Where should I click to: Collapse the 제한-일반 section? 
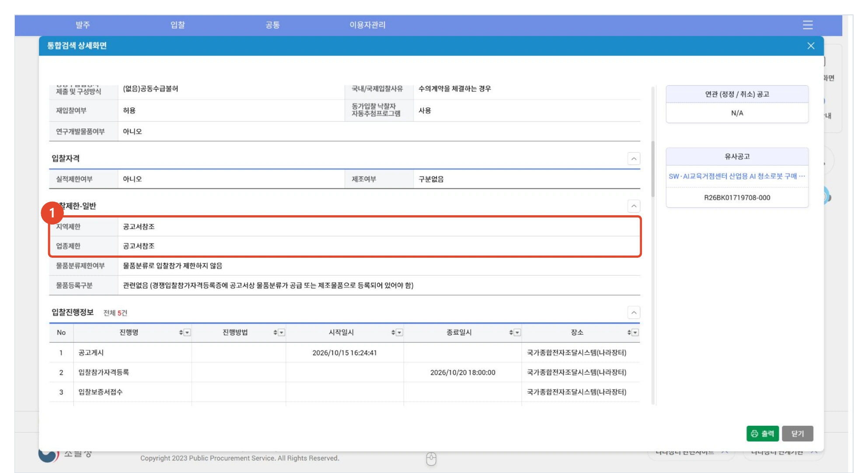pos(634,206)
